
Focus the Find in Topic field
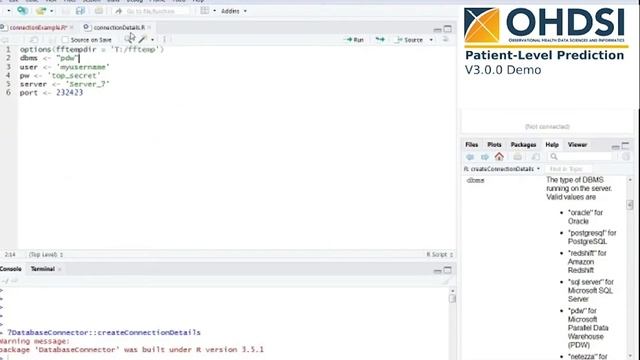pos(568,169)
